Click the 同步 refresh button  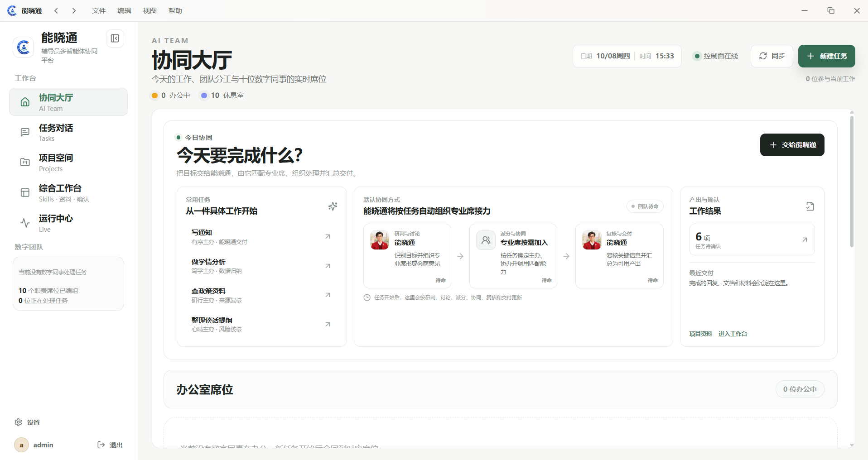click(772, 56)
